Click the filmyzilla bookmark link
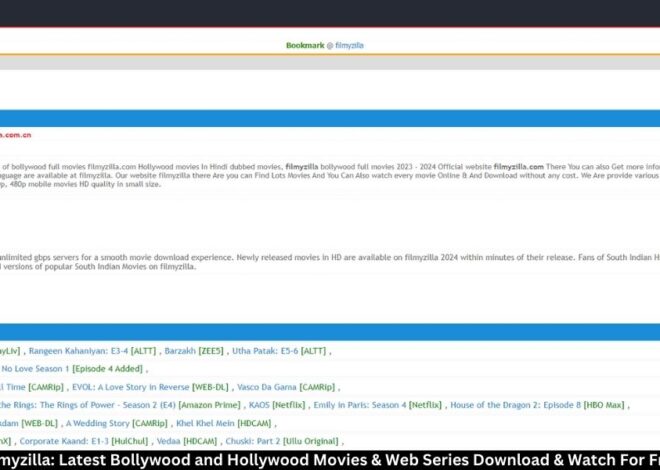 click(349, 45)
